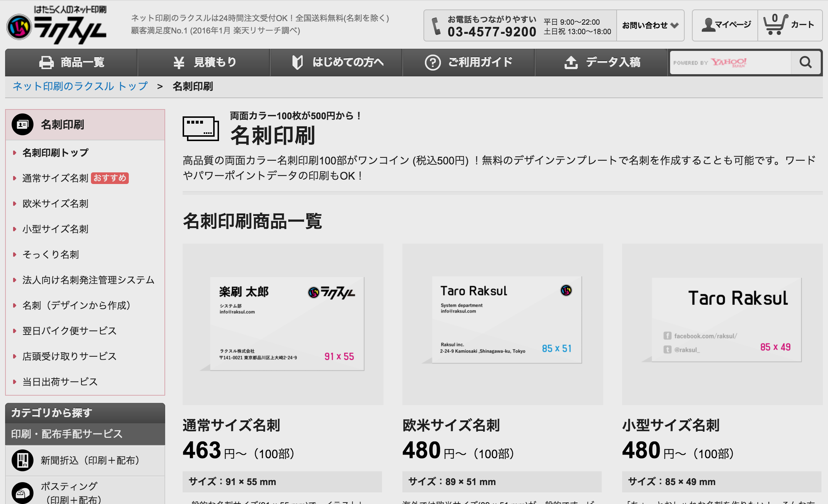Click the telephone handset icon
828x504 pixels.
(x=435, y=26)
